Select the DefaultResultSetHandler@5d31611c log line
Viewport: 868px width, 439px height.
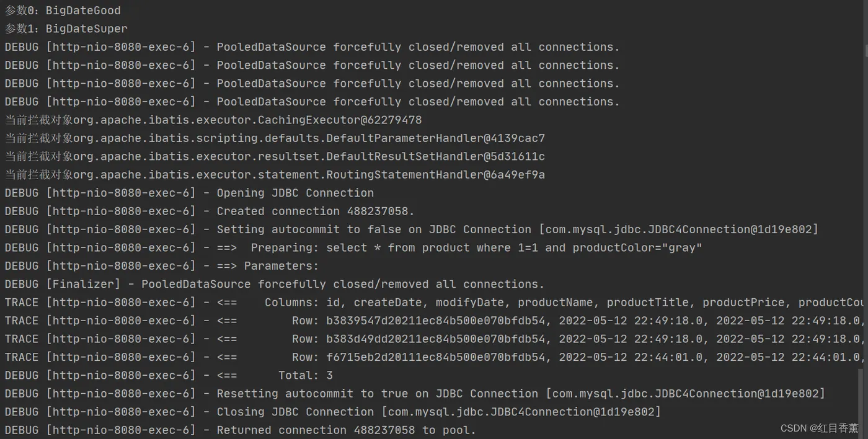(275, 156)
